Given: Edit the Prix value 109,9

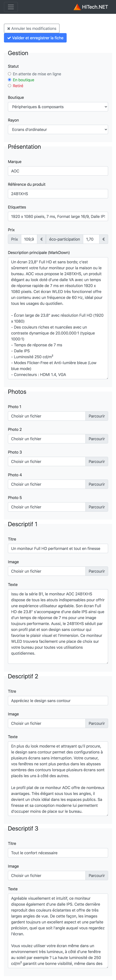Looking at the screenshot, I should (x=29, y=239).
